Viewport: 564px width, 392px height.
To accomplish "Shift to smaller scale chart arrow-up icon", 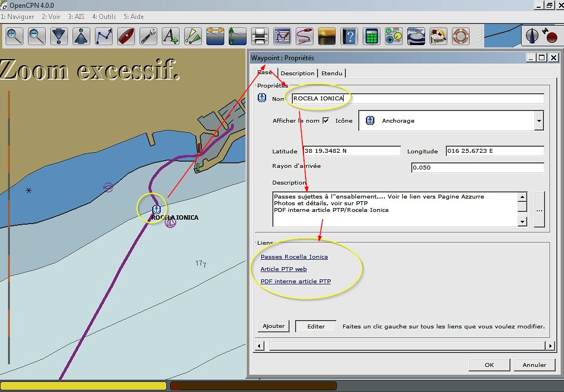I will (x=81, y=36).
